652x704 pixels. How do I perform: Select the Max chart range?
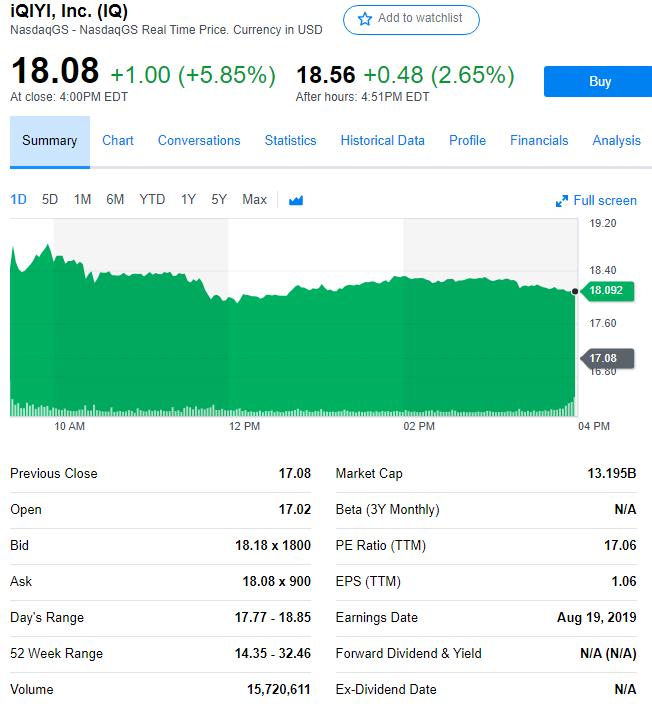coord(255,199)
